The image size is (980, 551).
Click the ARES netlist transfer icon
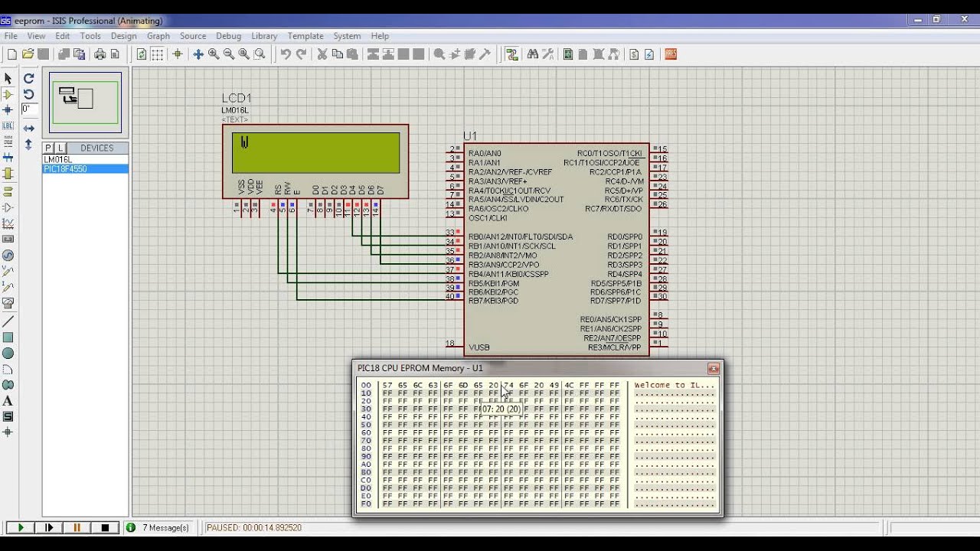(671, 54)
